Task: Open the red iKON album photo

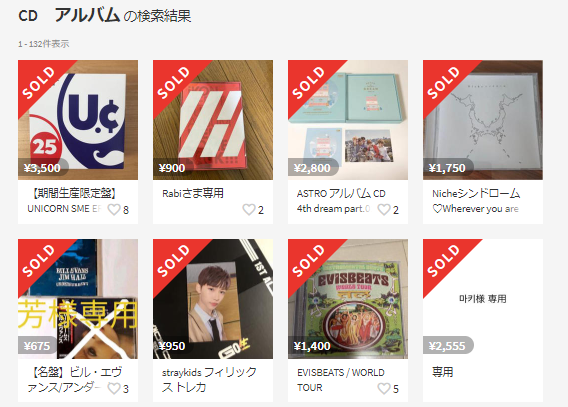Action: coord(213,120)
